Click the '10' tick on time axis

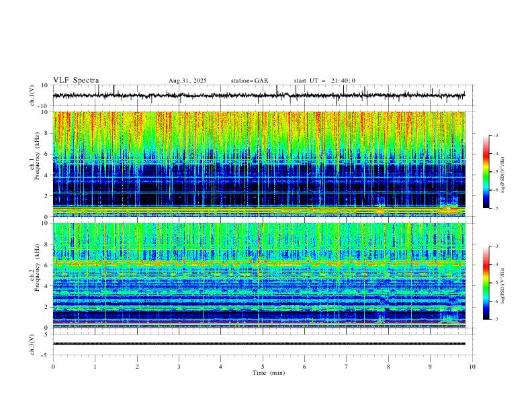[472, 367]
